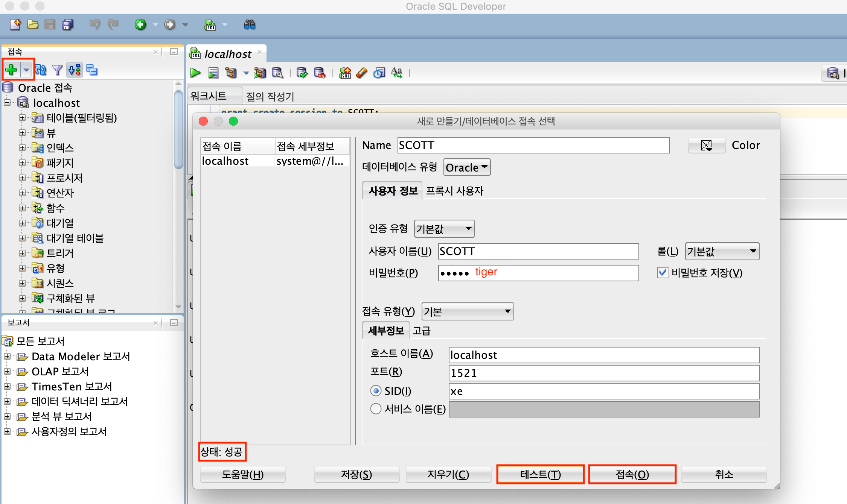The height and width of the screenshot is (504, 847).
Task: Click the green plus new connection icon
Action: 11,70
